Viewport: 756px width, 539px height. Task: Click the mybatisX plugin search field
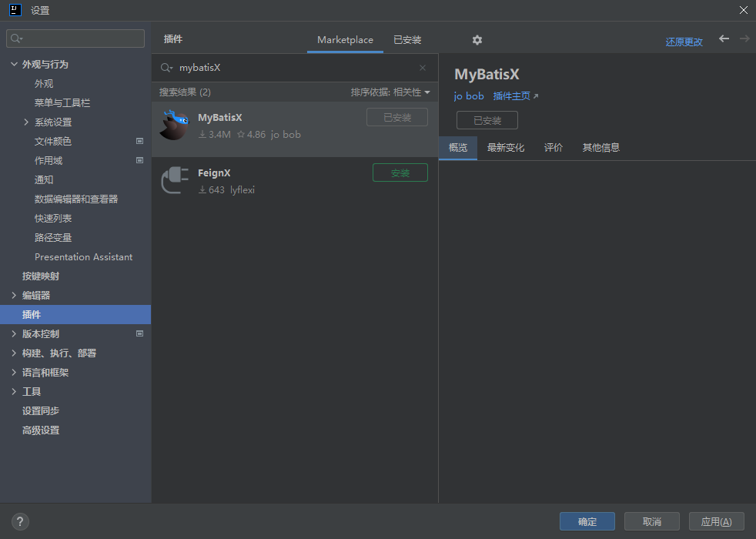point(295,68)
